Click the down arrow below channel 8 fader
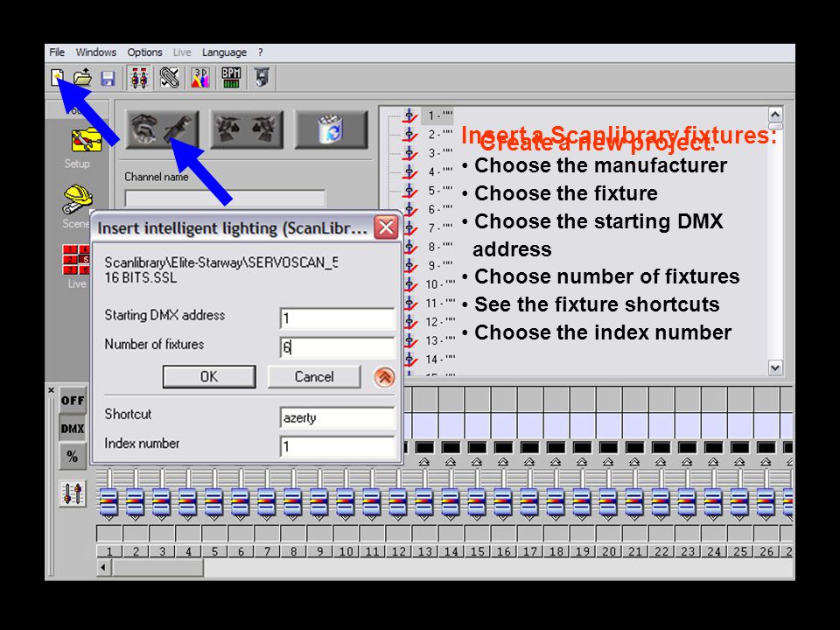 pyautogui.click(x=292, y=518)
